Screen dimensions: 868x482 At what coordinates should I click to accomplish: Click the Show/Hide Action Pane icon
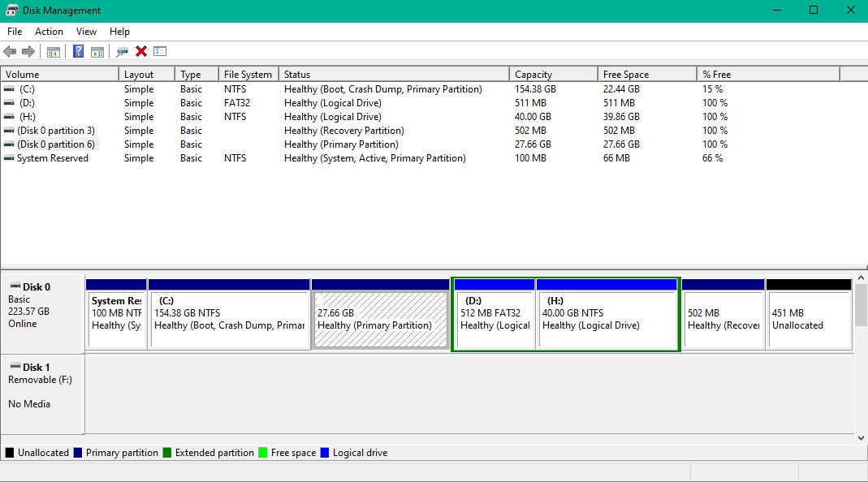click(97, 51)
